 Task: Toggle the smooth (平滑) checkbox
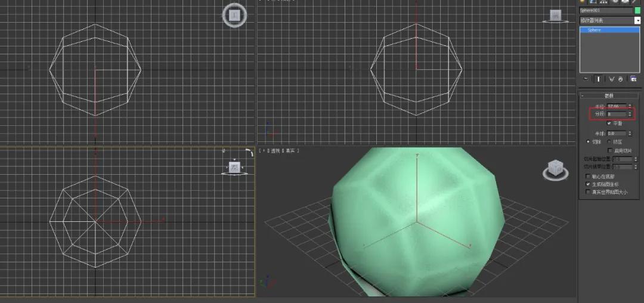coord(609,123)
